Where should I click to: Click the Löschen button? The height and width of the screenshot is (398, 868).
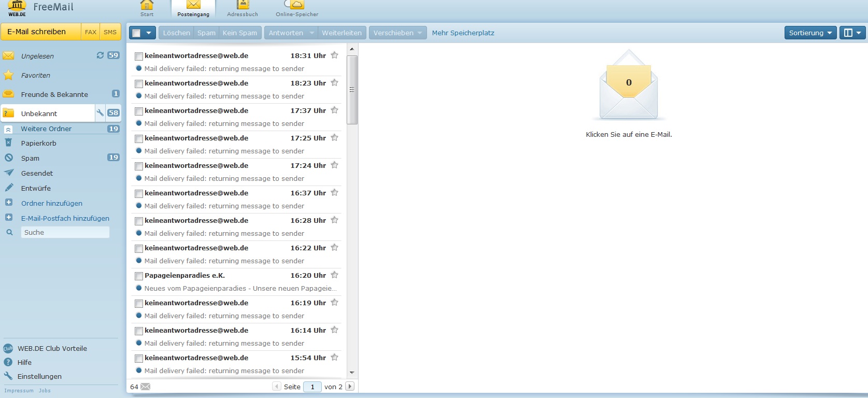(177, 33)
